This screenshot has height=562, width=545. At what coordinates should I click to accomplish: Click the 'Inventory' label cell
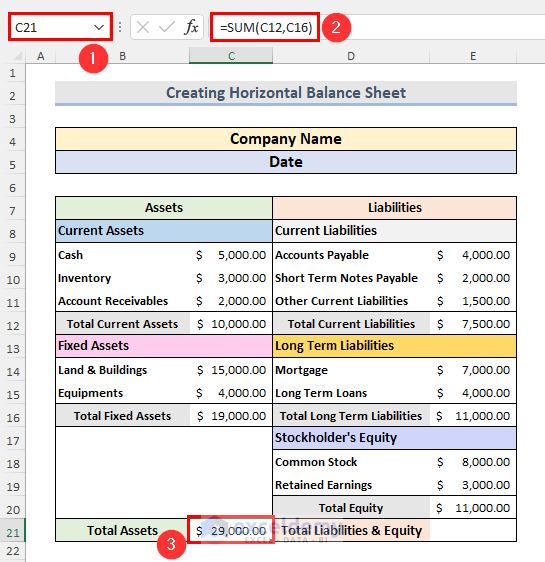pos(123,278)
